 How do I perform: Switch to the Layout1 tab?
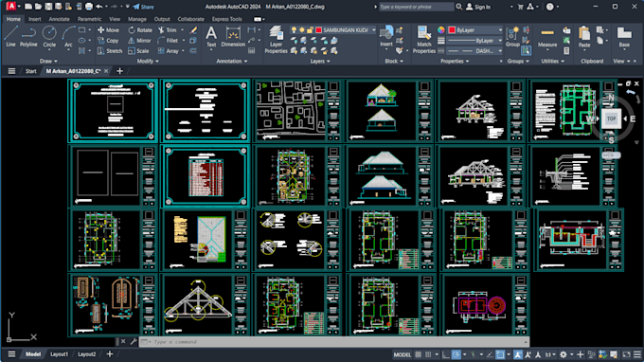click(59, 354)
